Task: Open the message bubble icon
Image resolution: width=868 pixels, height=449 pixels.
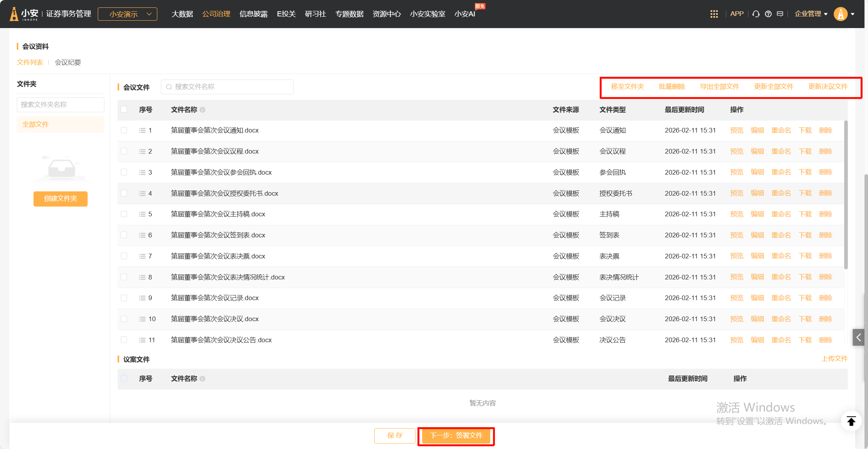Action: pyautogui.click(x=780, y=14)
